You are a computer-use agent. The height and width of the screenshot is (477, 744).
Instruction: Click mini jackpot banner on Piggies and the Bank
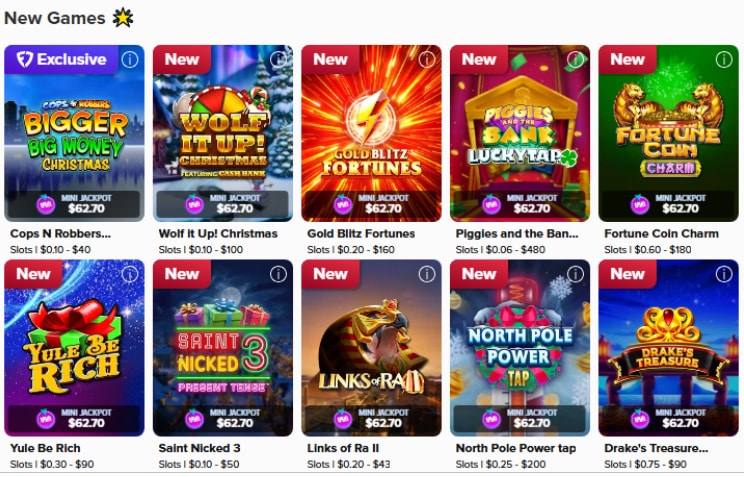tap(520, 204)
